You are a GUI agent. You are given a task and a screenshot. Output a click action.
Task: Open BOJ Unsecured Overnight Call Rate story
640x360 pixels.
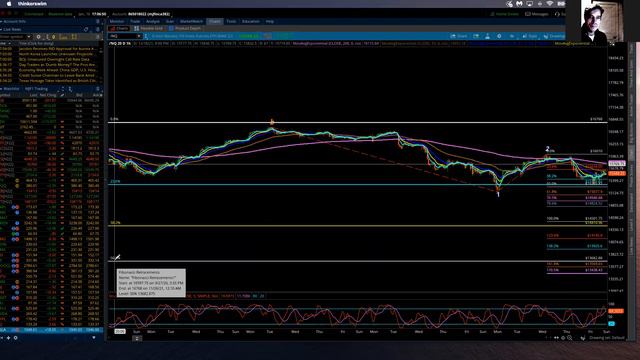point(54,59)
